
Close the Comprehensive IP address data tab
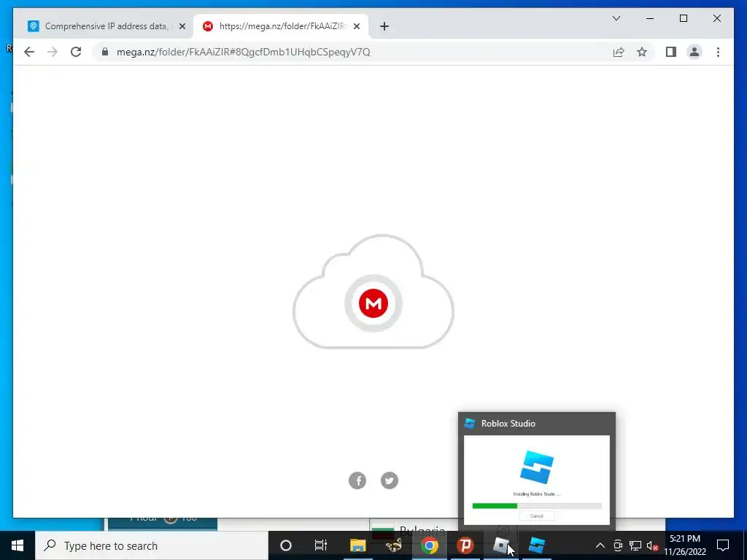(x=182, y=26)
